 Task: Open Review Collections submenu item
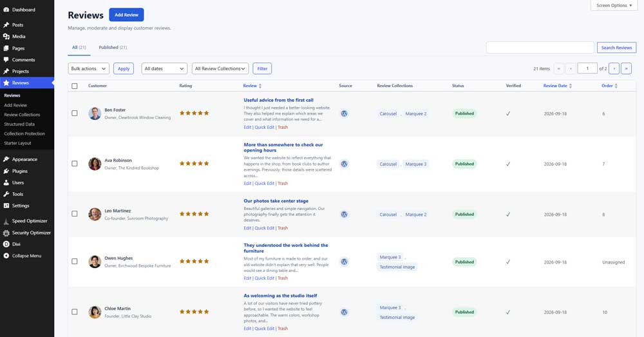coord(22,115)
